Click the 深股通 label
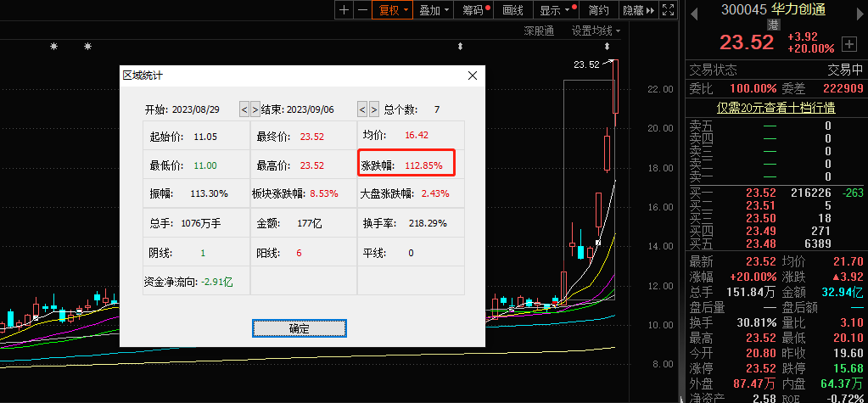The image size is (868, 403). click(x=539, y=31)
